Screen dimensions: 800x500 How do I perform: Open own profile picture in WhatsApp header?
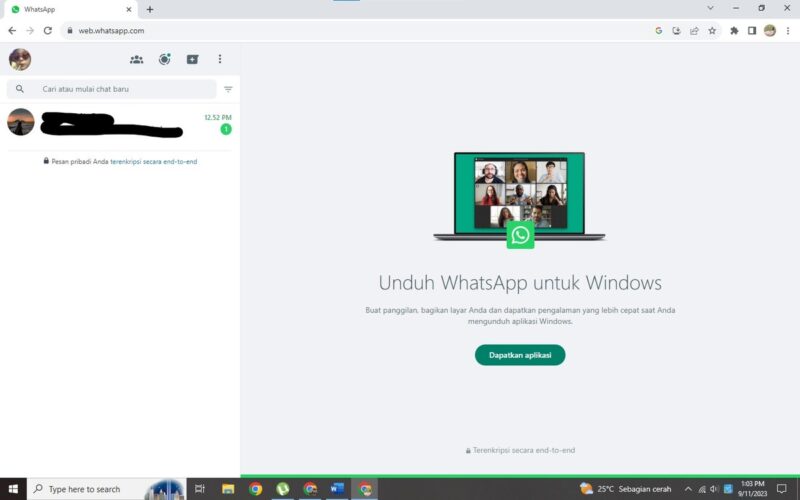pos(20,59)
